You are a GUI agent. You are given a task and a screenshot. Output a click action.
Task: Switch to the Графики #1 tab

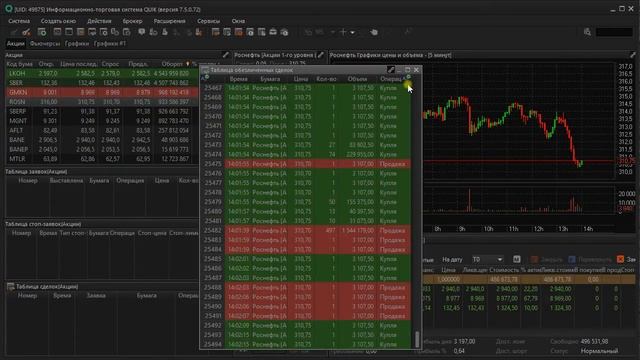(110, 43)
